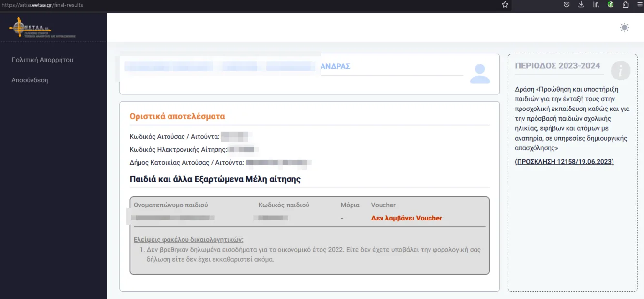This screenshot has width=644, height=299.
Task: Open the extensions puzzle-piece menu
Action: tap(625, 5)
